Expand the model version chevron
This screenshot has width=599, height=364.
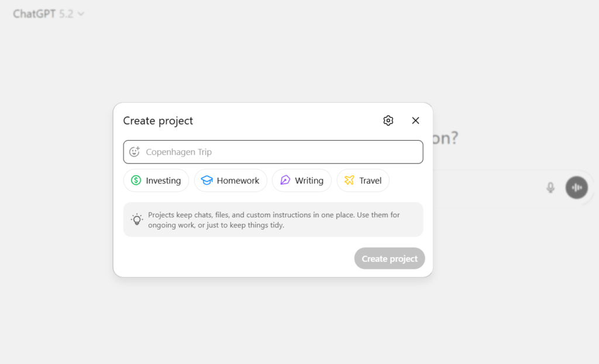pos(81,13)
